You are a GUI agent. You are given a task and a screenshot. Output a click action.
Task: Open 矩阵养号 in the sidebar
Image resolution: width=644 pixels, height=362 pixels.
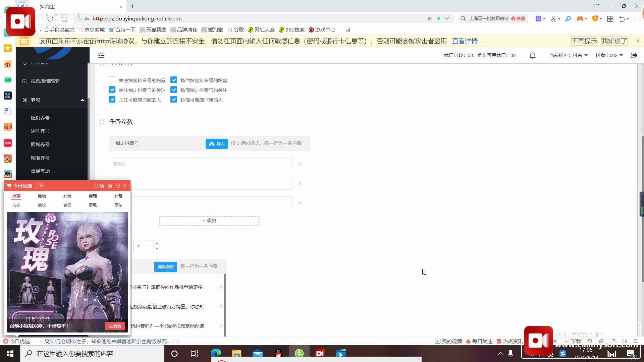40,131
